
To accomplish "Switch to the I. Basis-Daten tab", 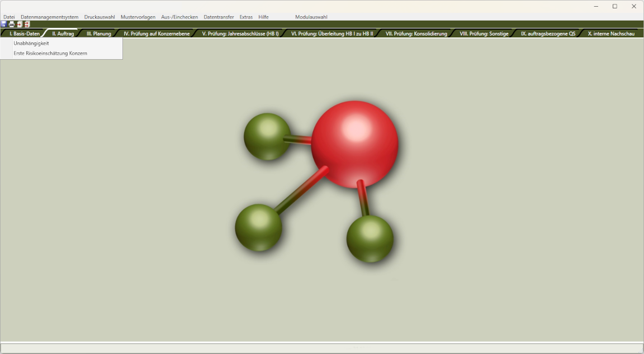I will click(x=25, y=34).
